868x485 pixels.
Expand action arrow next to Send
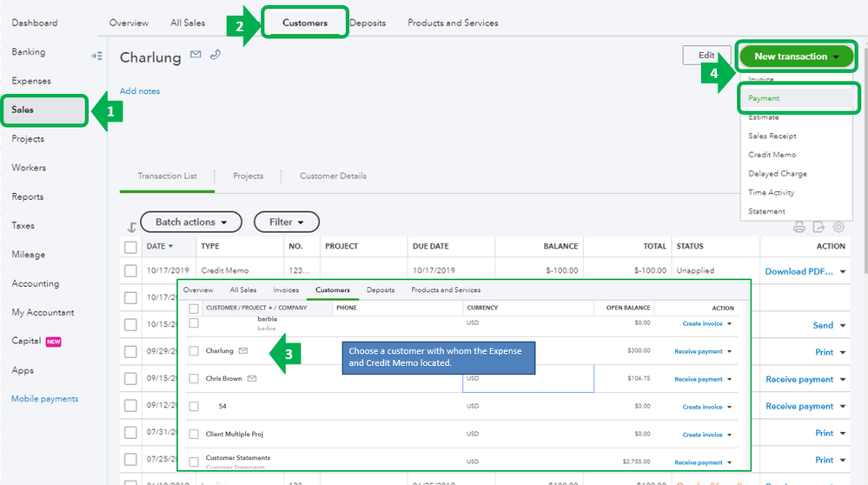[x=843, y=326]
